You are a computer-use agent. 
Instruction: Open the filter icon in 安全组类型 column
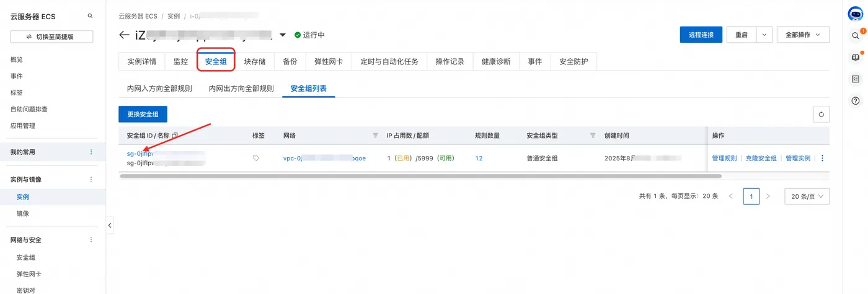point(593,136)
